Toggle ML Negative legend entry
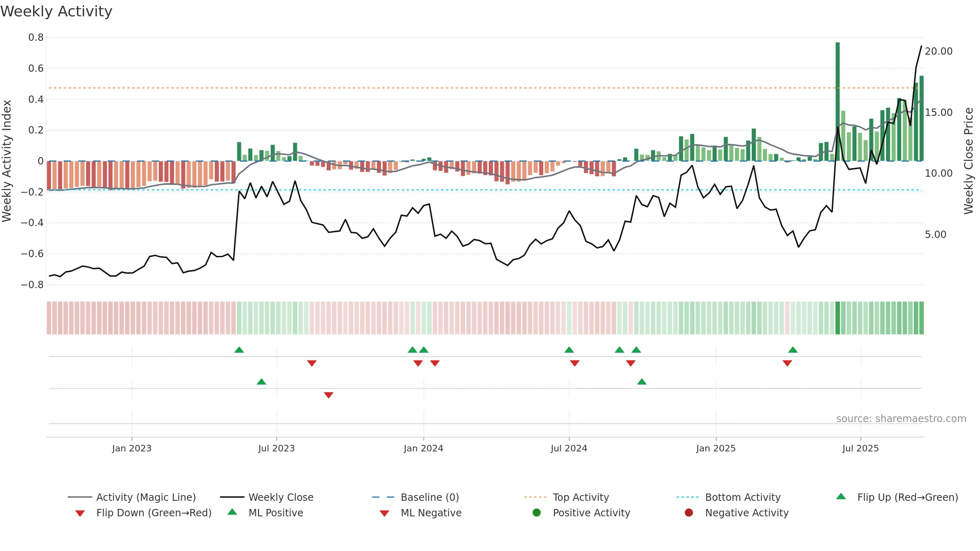Image resolution: width=980 pixels, height=551 pixels. 421,513
